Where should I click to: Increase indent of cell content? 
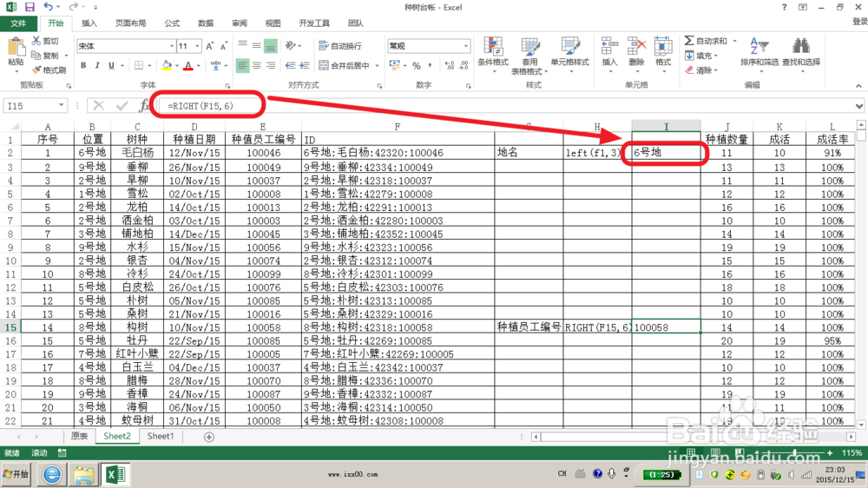tap(304, 65)
